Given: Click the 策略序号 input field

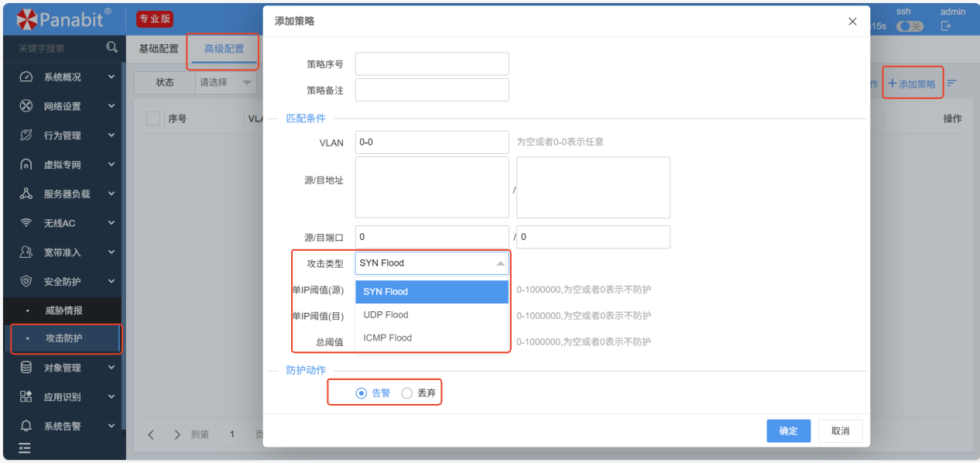Looking at the screenshot, I should [x=432, y=64].
